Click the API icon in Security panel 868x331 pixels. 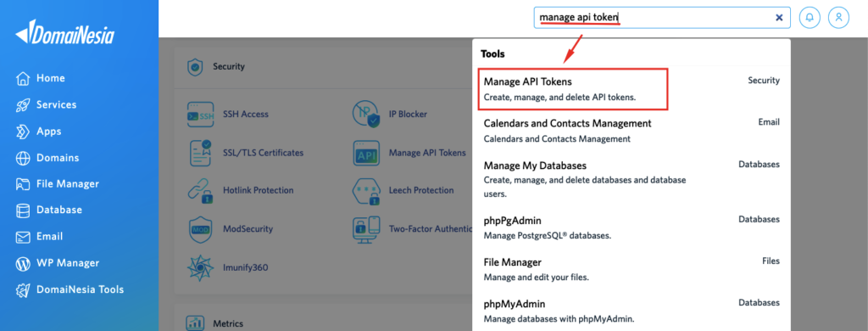tap(366, 153)
